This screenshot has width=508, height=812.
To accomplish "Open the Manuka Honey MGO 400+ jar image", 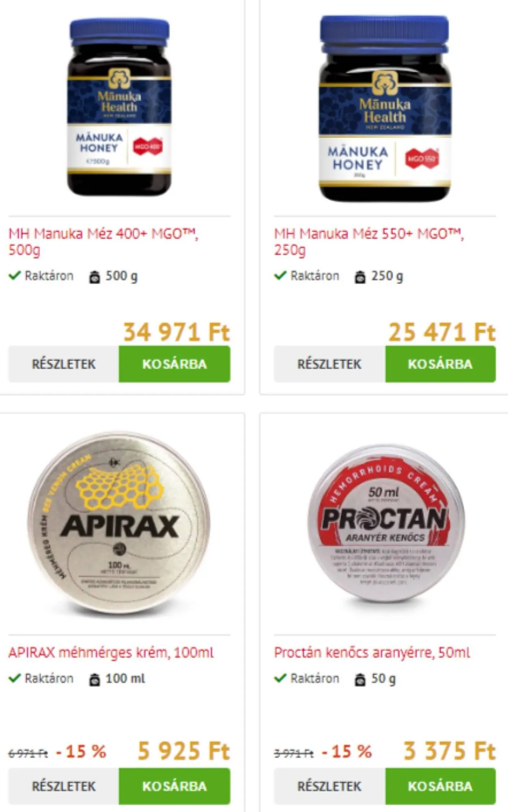I will tap(119, 106).
